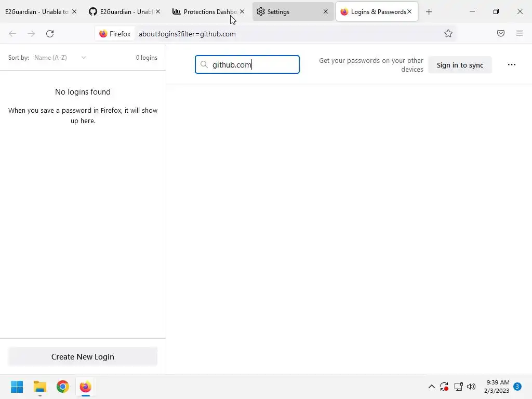Select the Logins & Passwords tab

tap(377, 11)
